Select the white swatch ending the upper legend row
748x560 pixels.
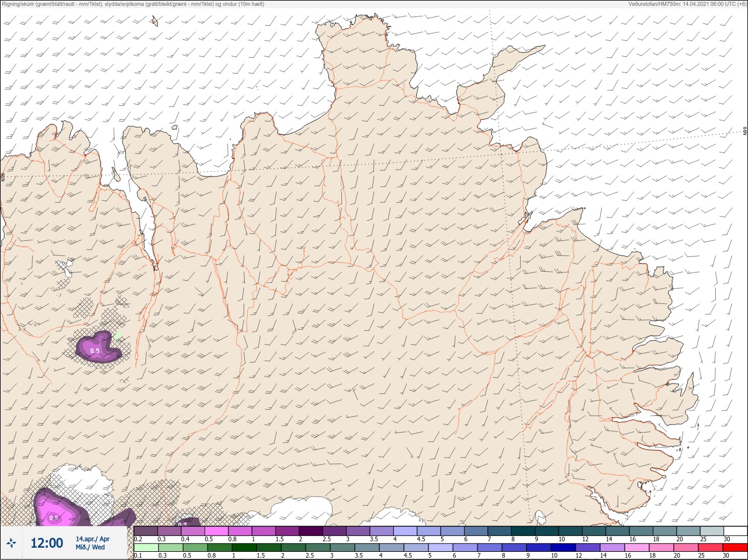pos(735,531)
